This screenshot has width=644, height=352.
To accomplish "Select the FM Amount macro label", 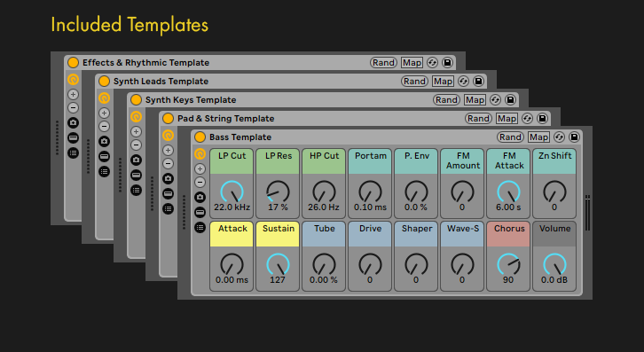I will click(x=463, y=160).
